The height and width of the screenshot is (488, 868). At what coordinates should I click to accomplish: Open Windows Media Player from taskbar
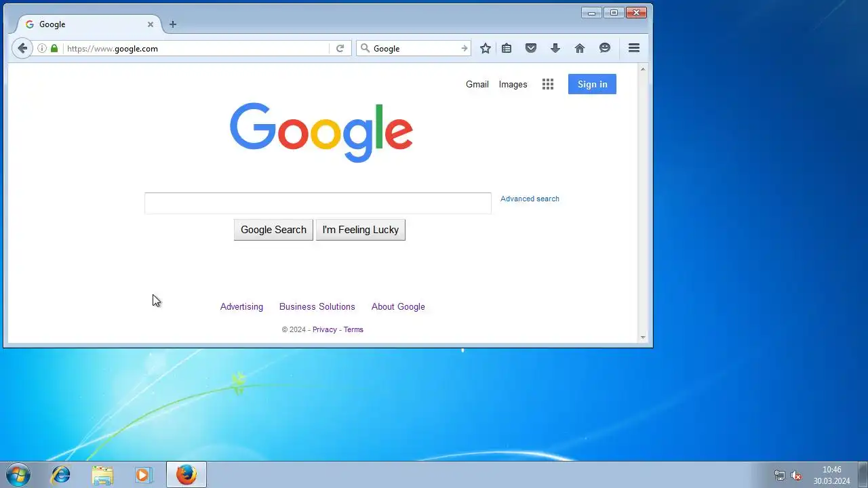point(143,474)
